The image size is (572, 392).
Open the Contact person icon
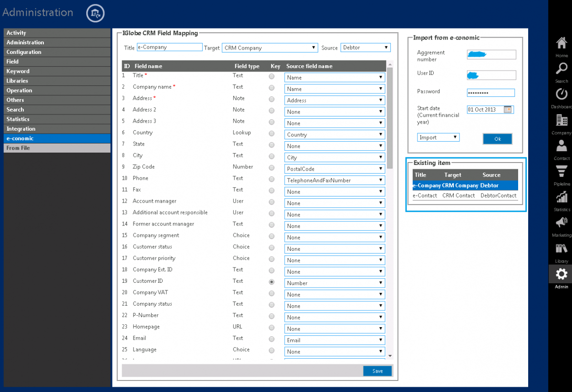click(561, 146)
